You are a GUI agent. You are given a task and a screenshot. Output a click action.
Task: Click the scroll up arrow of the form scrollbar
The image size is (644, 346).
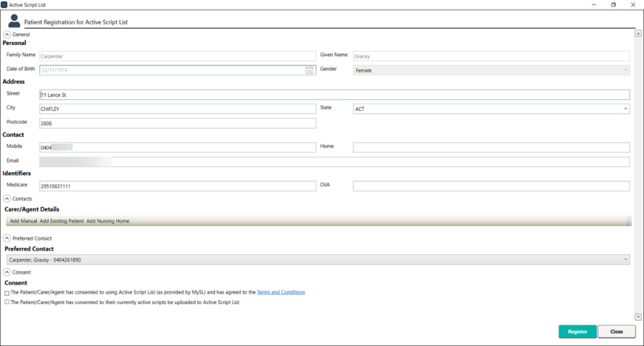pyautogui.click(x=638, y=34)
